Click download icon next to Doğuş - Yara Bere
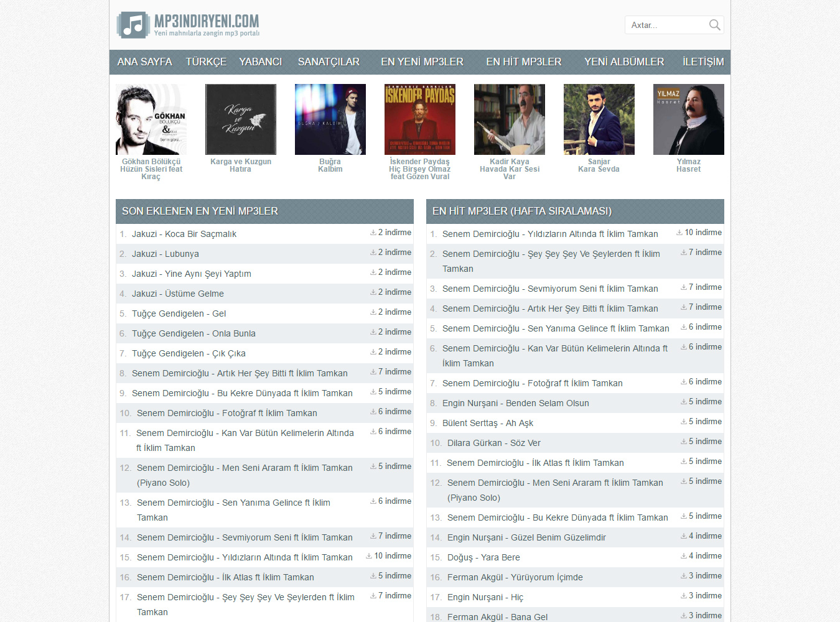Image resolution: width=840 pixels, height=622 pixels. coord(684,556)
